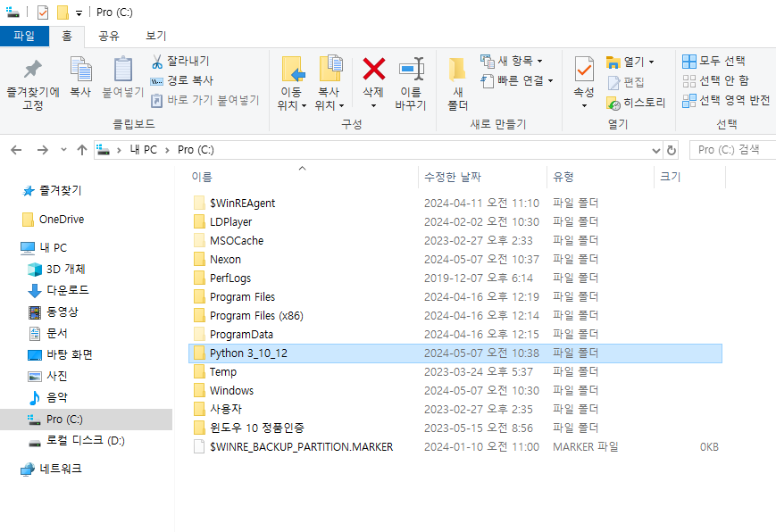776x532 pixels.
Task: Pin to Quick access (즐겨찾기에 고정)
Action: coord(33,85)
